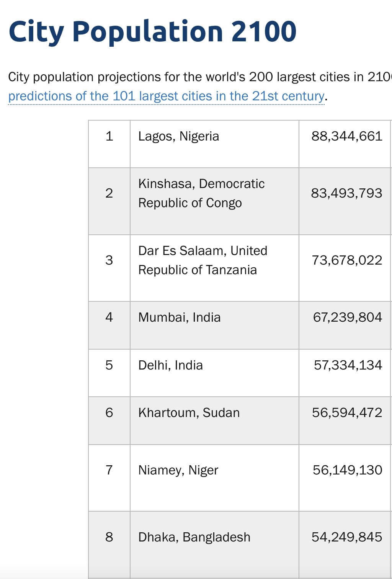Select the Lagos, Nigeria city cell
This screenshot has width=392, height=579.
[x=179, y=136]
